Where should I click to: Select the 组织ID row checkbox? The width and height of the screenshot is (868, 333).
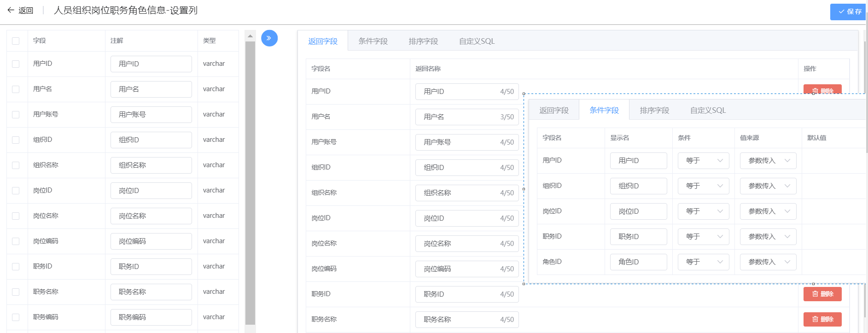coord(16,140)
